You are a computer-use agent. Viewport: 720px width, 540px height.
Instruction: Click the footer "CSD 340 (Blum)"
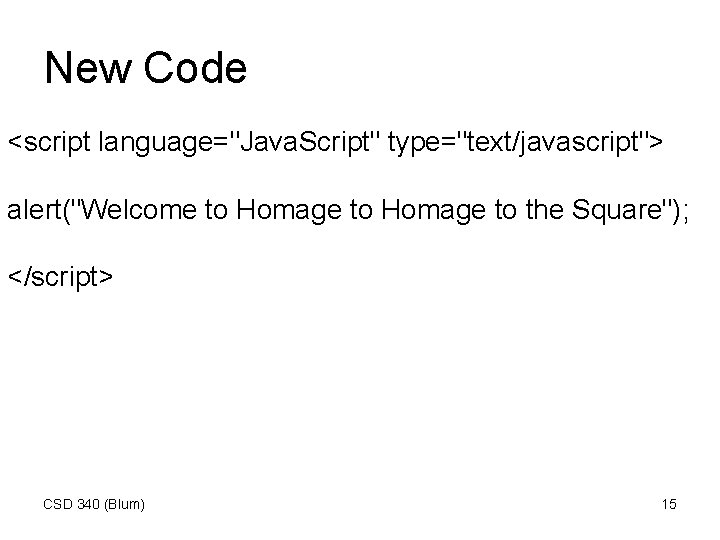tap(94, 504)
